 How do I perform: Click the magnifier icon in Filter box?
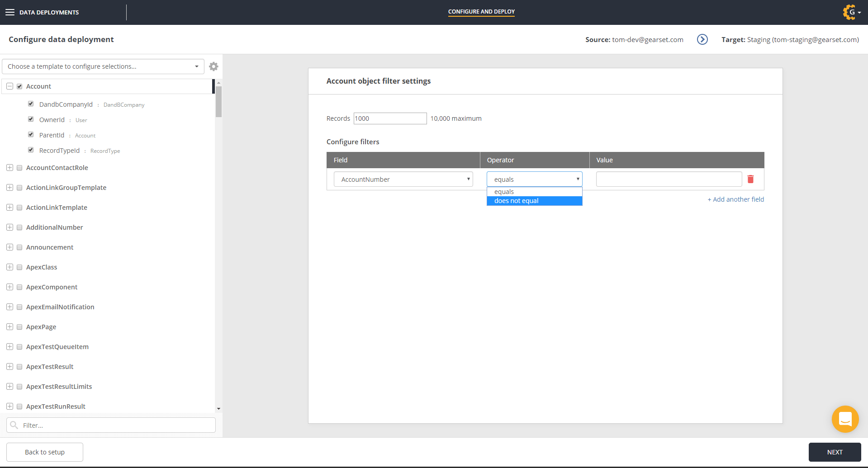14,425
